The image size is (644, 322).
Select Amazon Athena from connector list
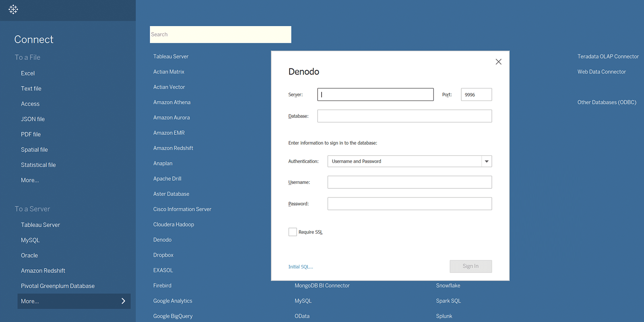coord(172,102)
